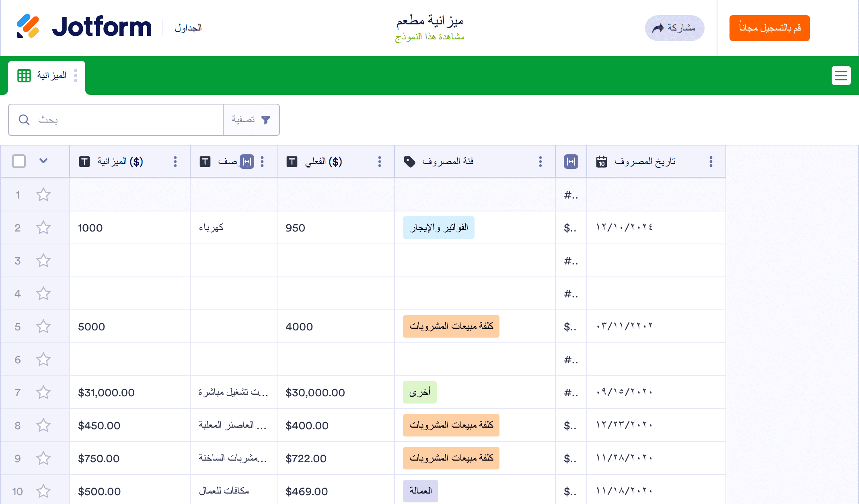The image size is (859, 504).
Task: Open the الميزانية tab options dots
Action: point(76,76)
